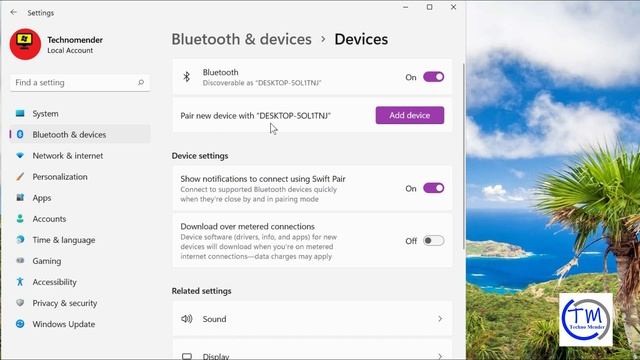Click the Accounts person icon

20,218
